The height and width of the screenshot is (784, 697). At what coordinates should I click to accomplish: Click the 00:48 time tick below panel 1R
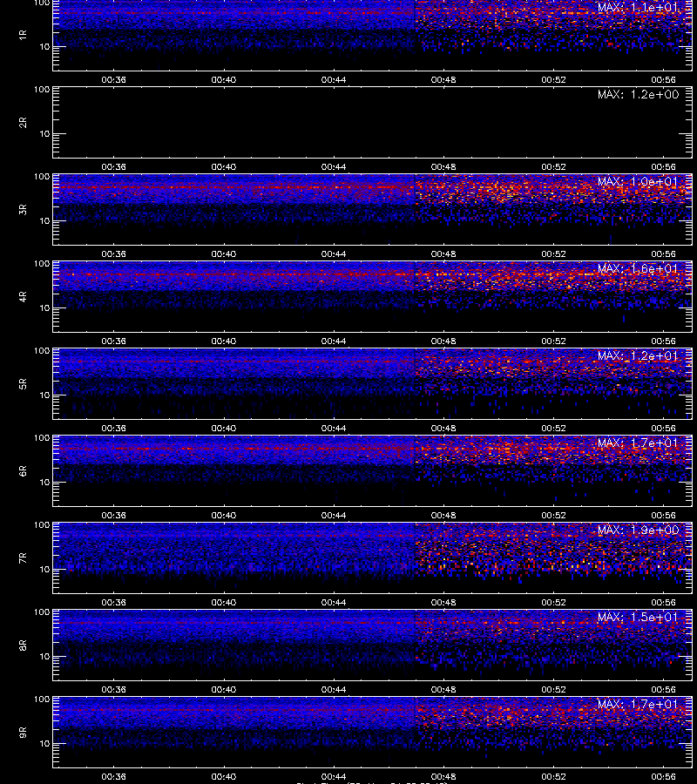click(443, 79)
